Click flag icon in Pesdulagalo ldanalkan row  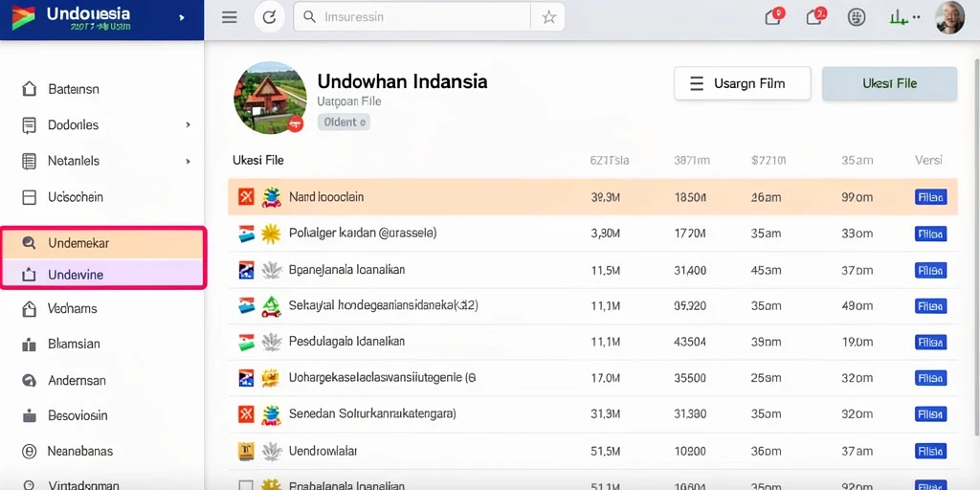pyautogui.click(x=246, y=342)
